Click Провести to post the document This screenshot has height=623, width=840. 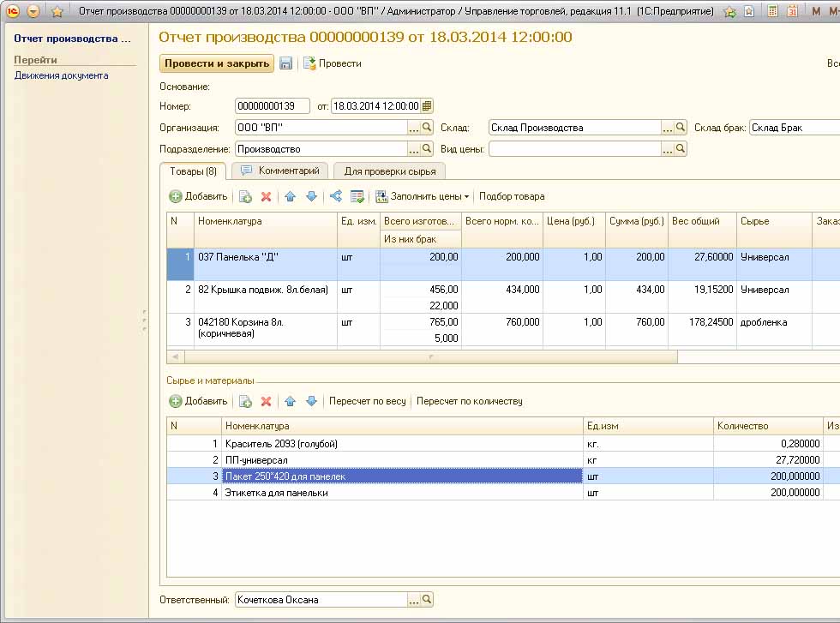[x=333, y=63]
